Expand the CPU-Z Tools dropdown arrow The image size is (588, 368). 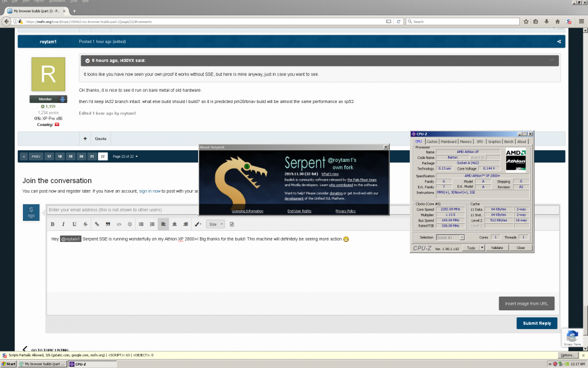(x=482, y=248)
